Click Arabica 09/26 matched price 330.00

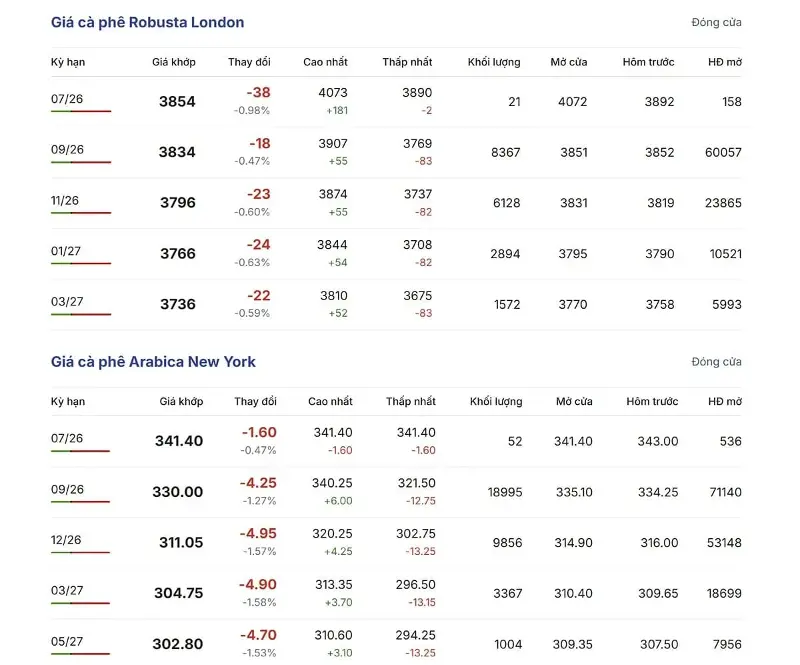(x=178, y=492)
